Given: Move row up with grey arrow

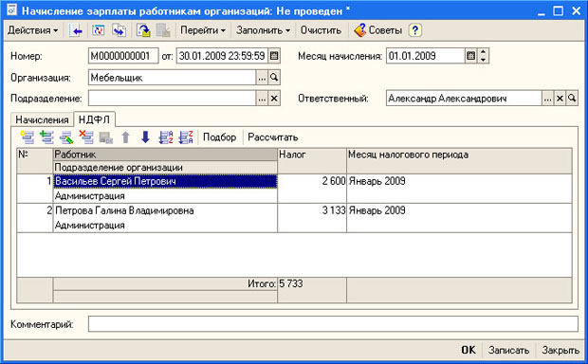Looking at the screenshot, I should click(126, 137).
